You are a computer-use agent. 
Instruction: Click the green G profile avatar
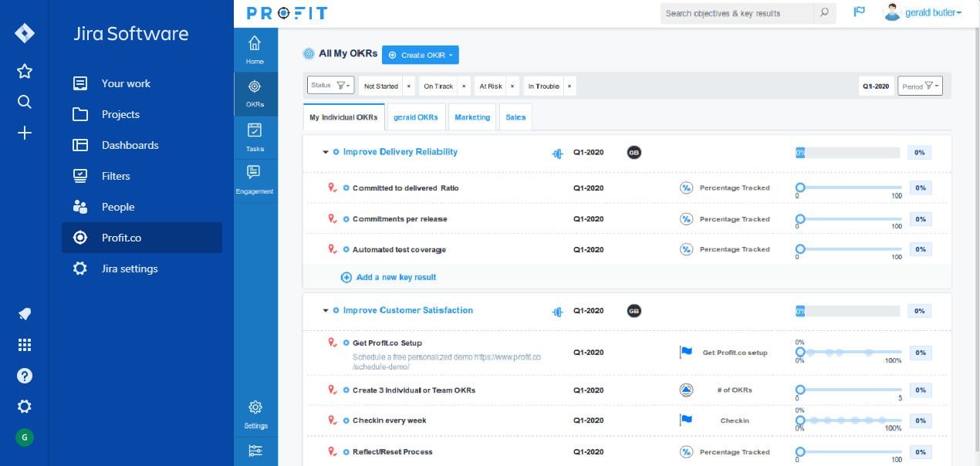pos(25,437)
